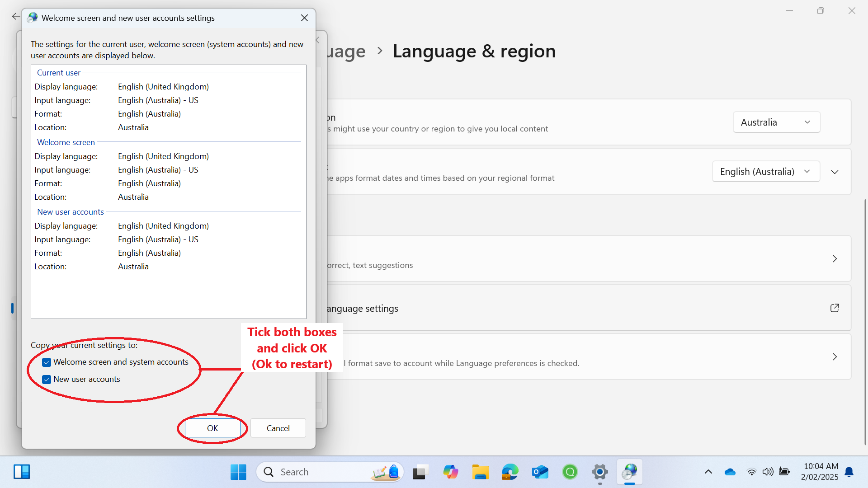Close the Welcome screen settings dialog

point(304,18)
